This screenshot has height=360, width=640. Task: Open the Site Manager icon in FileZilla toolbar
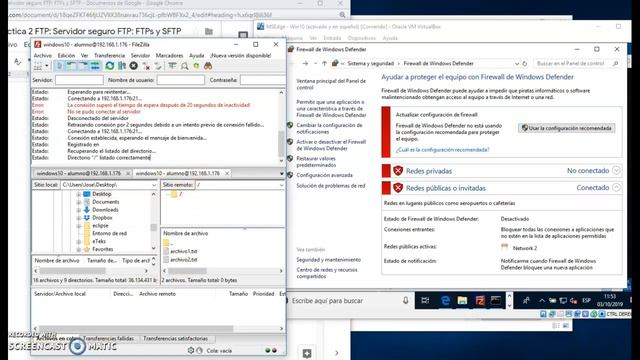point(38,66)
